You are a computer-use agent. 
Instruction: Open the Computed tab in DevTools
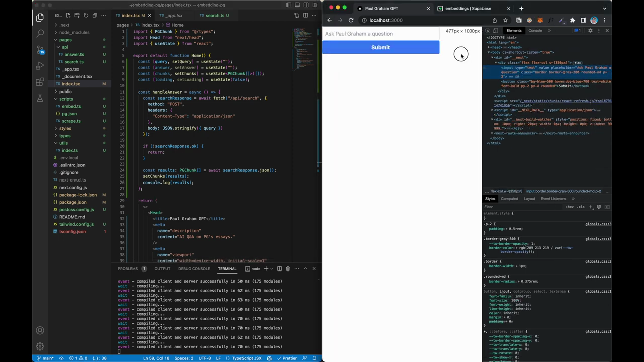pyautogui.click(x=509, y=199)
